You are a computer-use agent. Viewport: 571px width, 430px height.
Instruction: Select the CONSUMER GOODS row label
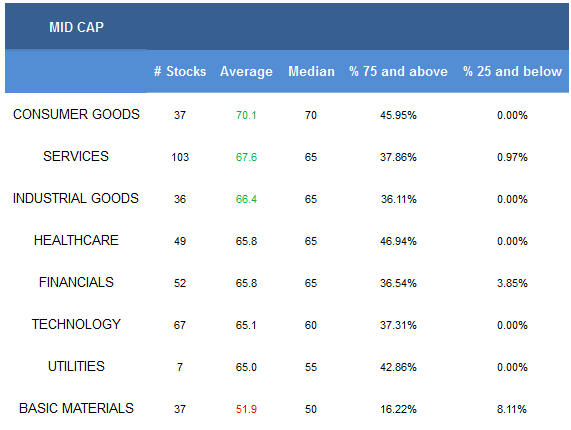point(76,114)
